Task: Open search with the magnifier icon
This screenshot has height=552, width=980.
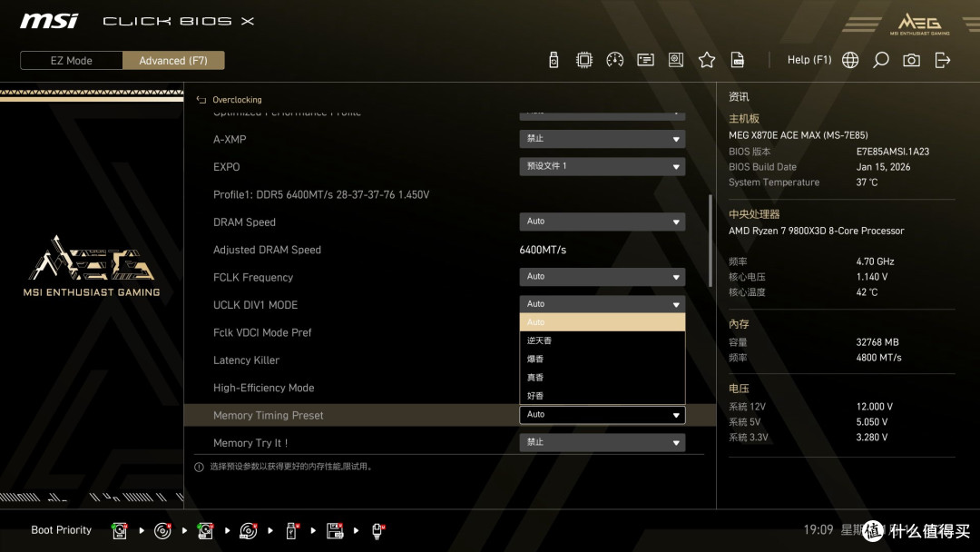Action: pos(880,60)
